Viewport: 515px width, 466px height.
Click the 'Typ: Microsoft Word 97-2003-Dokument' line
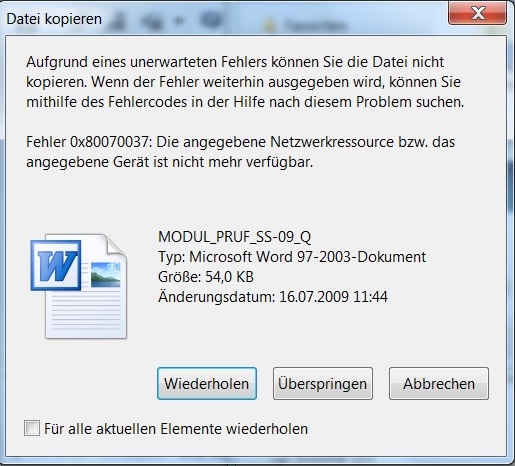click(292, 257)
